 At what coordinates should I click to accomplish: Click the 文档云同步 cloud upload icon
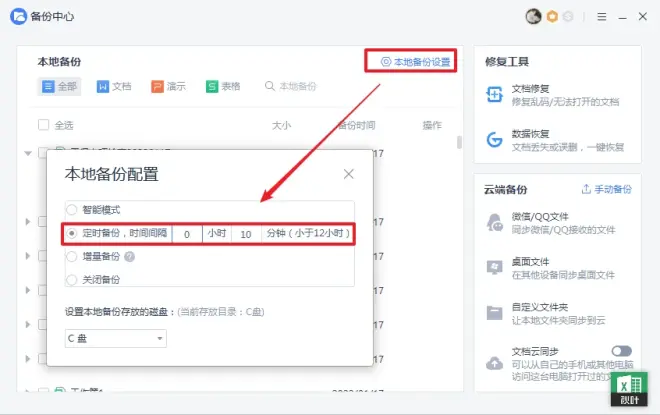click(x=494, y=363)
